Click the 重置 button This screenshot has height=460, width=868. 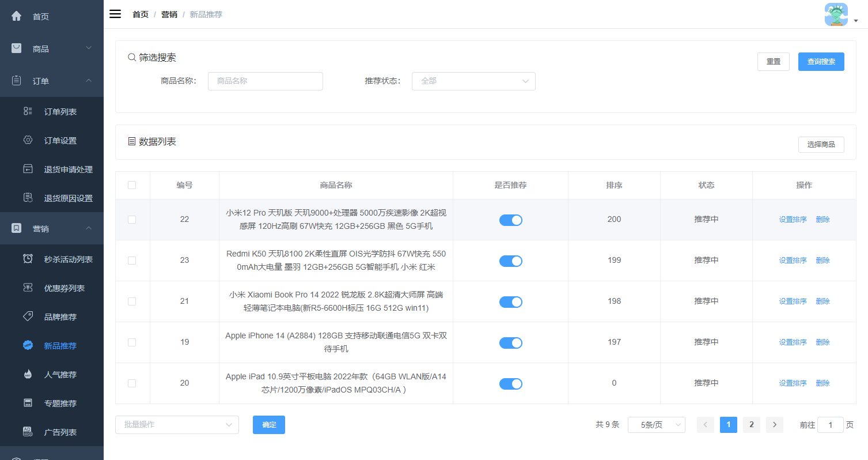773,62
